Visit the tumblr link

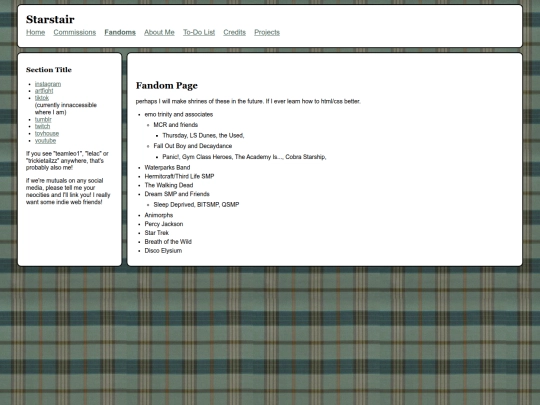(x=43, y=120)
